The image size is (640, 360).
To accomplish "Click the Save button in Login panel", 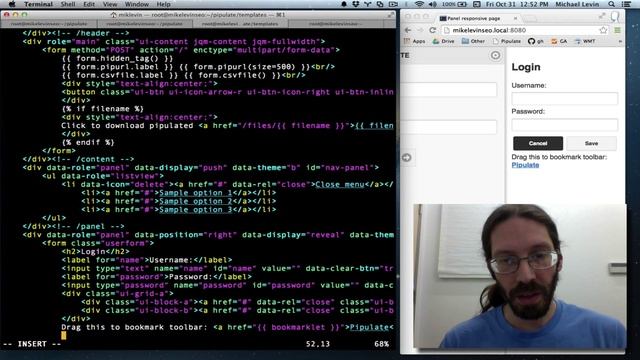I will (x=591, y=143).
